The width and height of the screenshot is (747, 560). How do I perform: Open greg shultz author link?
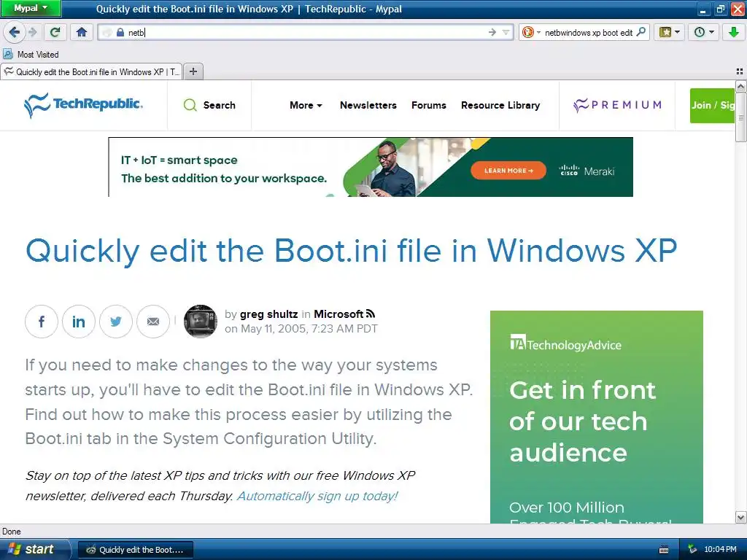(x=268, y=314)
